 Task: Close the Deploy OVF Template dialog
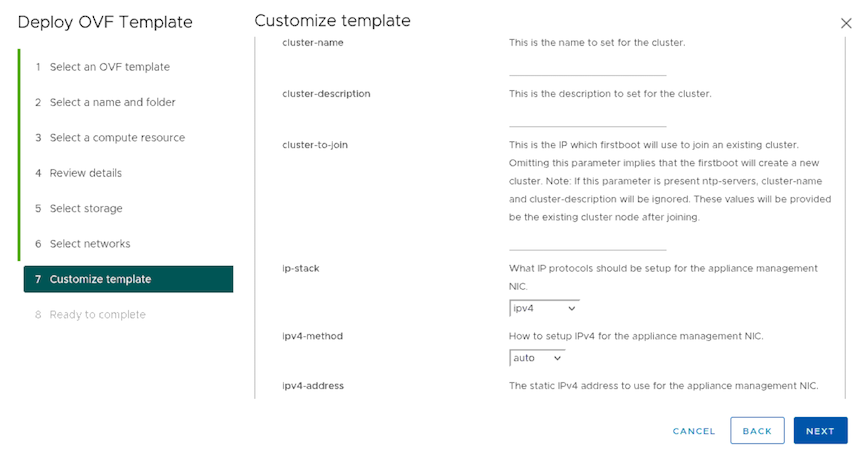coord(846,23)
